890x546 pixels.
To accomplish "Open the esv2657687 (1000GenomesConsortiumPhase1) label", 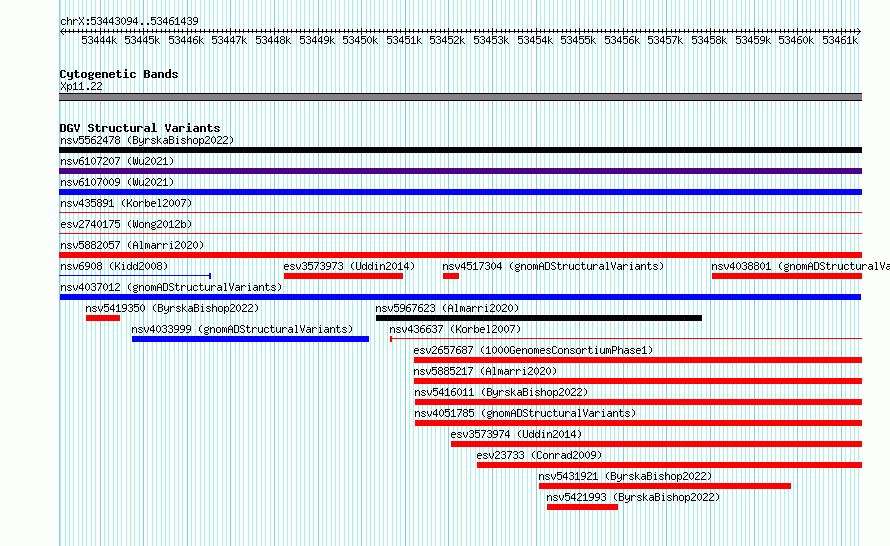I will click(533, 350).
